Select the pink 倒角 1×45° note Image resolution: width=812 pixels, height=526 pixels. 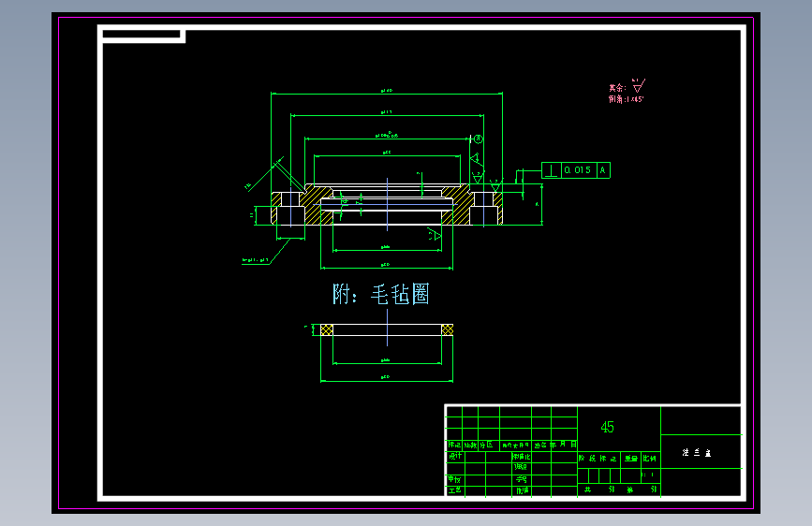tap(626, 99)
